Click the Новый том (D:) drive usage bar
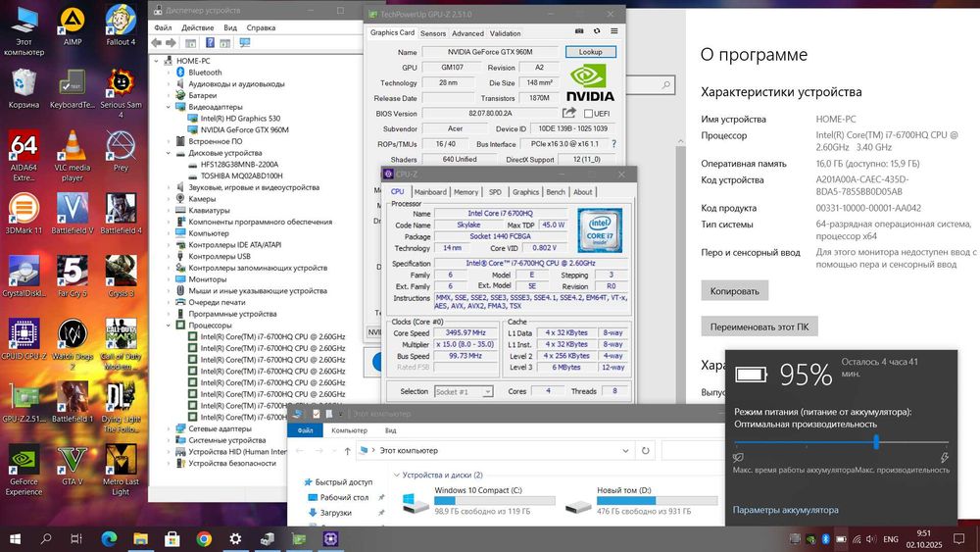Image resolution: width=980 pixels, height=552 pixels. tap(657, 501)
